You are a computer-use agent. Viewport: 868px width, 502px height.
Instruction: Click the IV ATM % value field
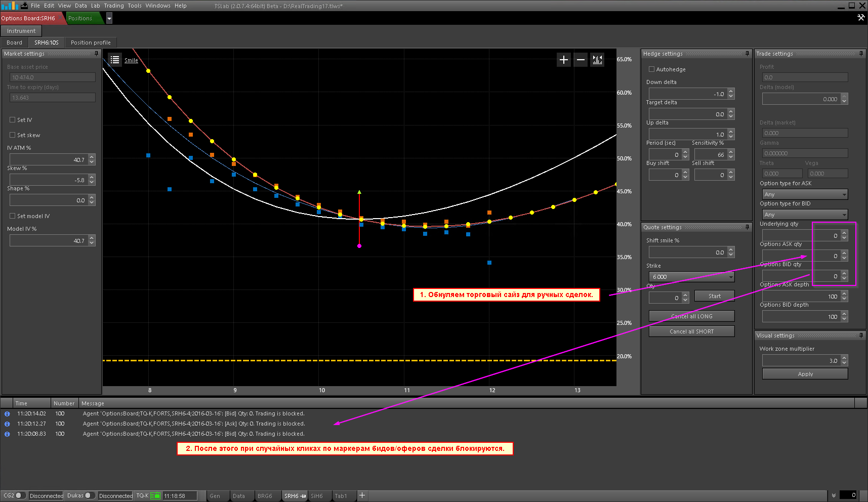click(48, 160)
